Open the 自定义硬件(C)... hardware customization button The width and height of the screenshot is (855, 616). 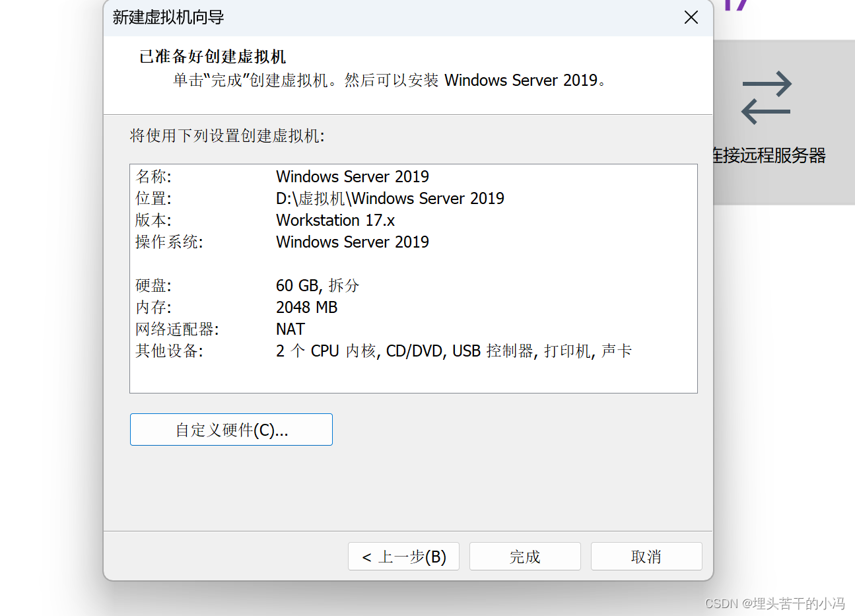pyautogui.click(x=231, y=429)
